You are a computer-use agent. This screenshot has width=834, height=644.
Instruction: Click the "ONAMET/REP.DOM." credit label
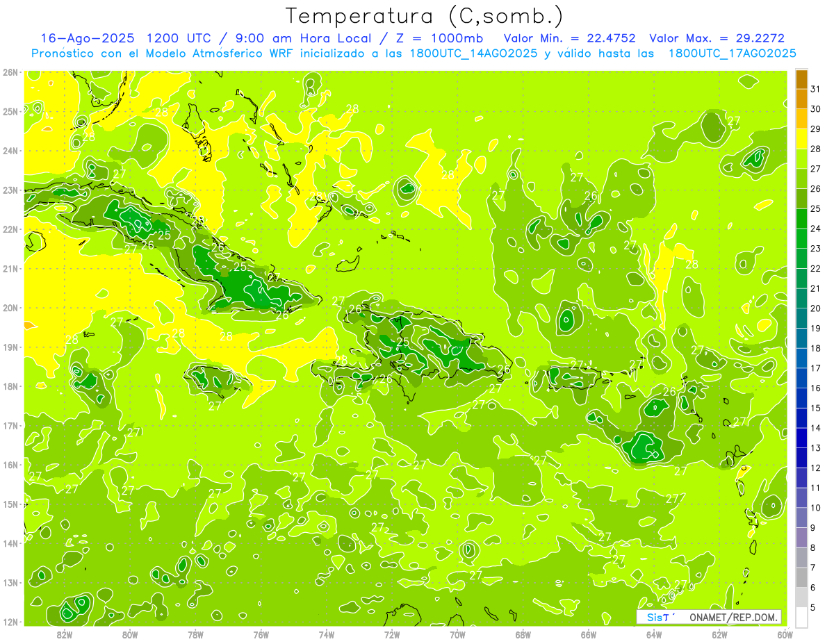coord(734,617)
